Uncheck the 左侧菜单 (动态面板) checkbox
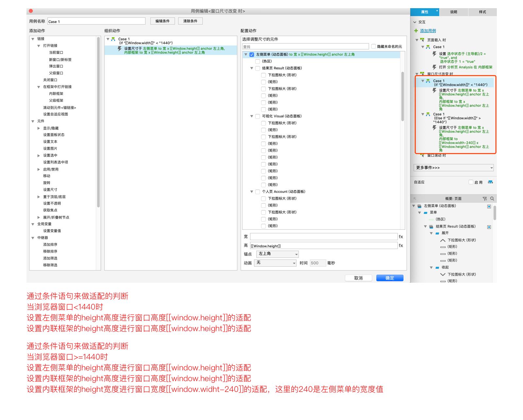 point(252,55)
